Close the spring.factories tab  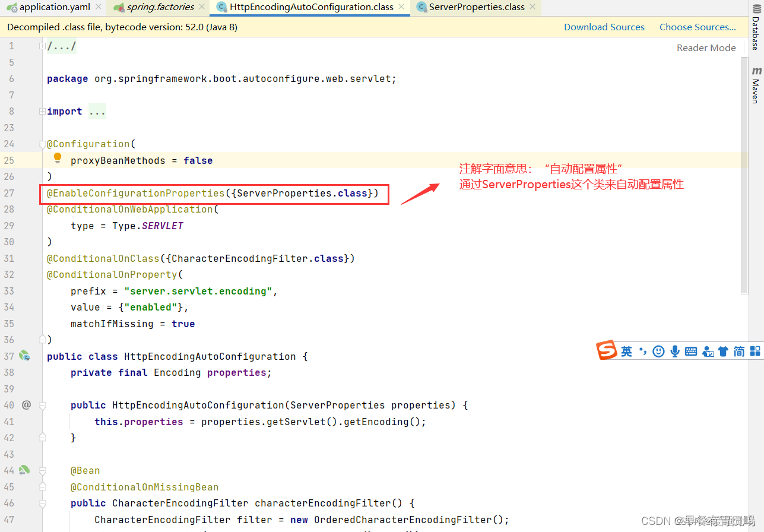[202, 7]
